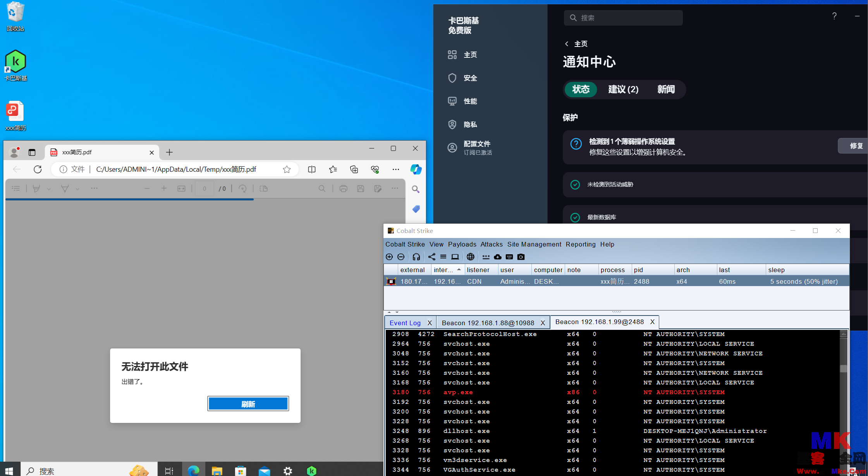Open 安全 in Kaspersky sidebar
This screenshot has height=476, width=868.
tap(462, 78)
